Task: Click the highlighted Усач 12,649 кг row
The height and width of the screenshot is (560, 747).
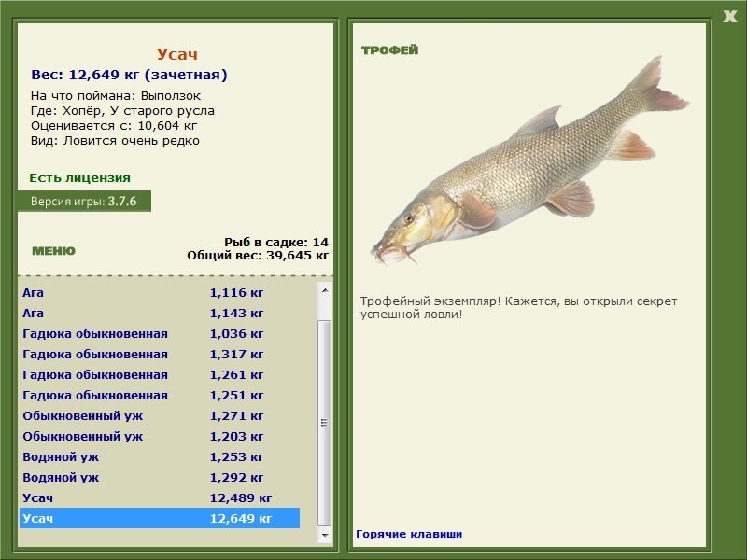Action: [x=160, y=518]
